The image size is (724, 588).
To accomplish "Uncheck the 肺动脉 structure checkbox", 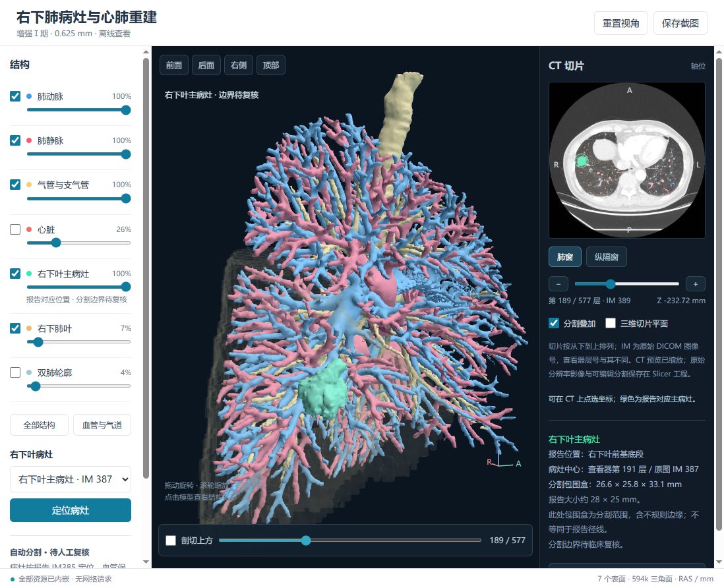I will (x=15, y=96).
